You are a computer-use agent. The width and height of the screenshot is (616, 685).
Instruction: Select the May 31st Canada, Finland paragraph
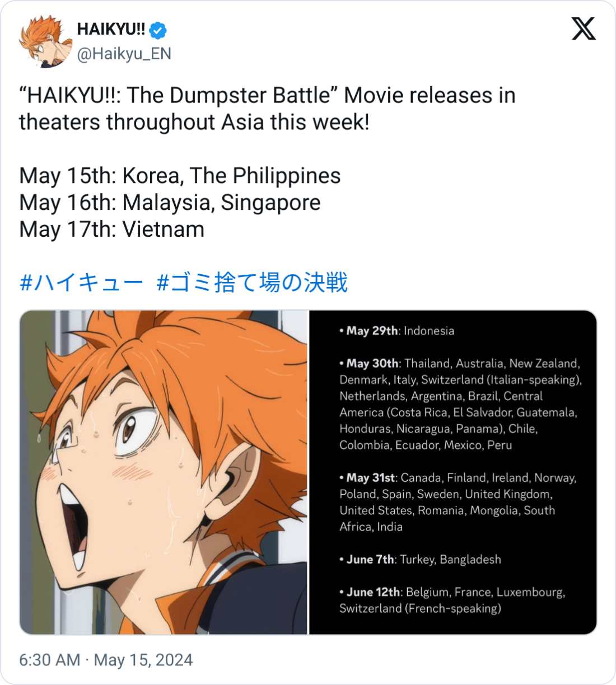458,502
